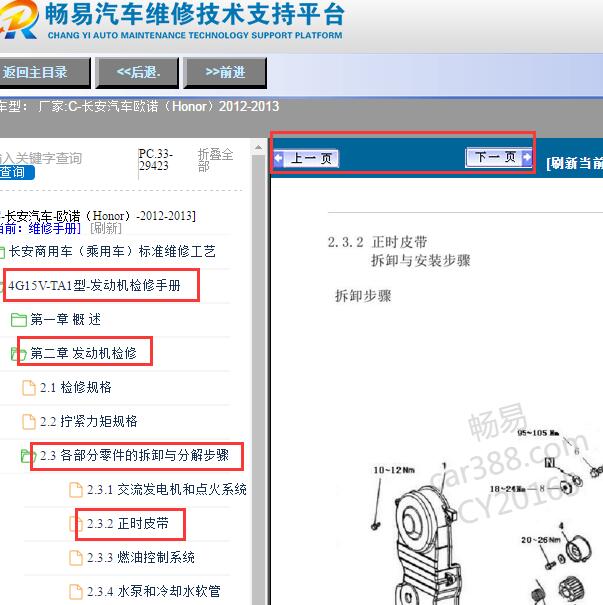Open 长安商用车（乘用车）标准维修工艺 tree entry
The height and width of the screenshot is (605, 603).
coord(112,252)
